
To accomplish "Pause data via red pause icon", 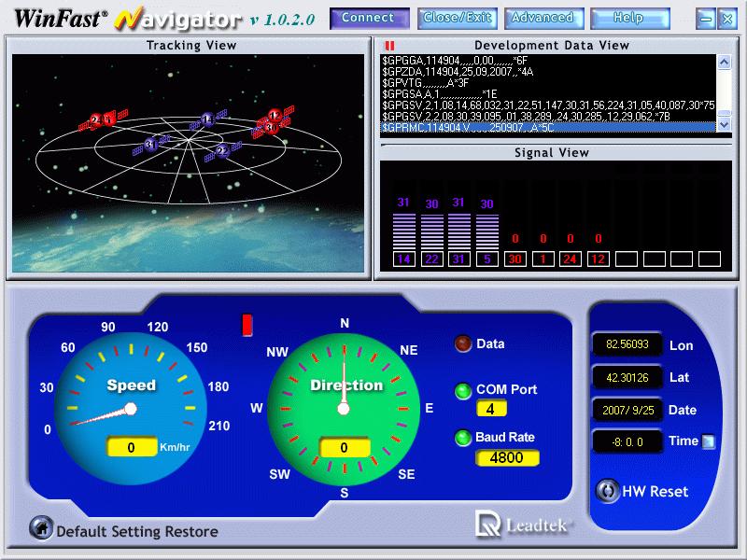I will (x=389, y=46).
